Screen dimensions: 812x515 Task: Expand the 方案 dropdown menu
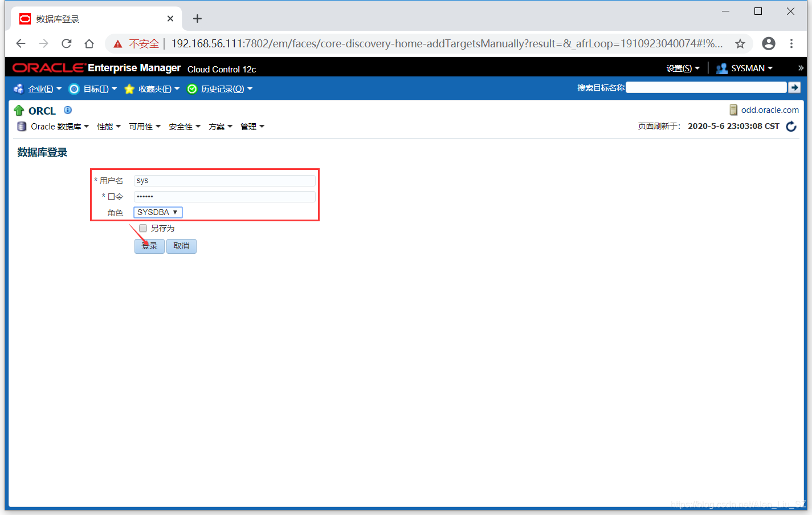[x=221, y=127]
